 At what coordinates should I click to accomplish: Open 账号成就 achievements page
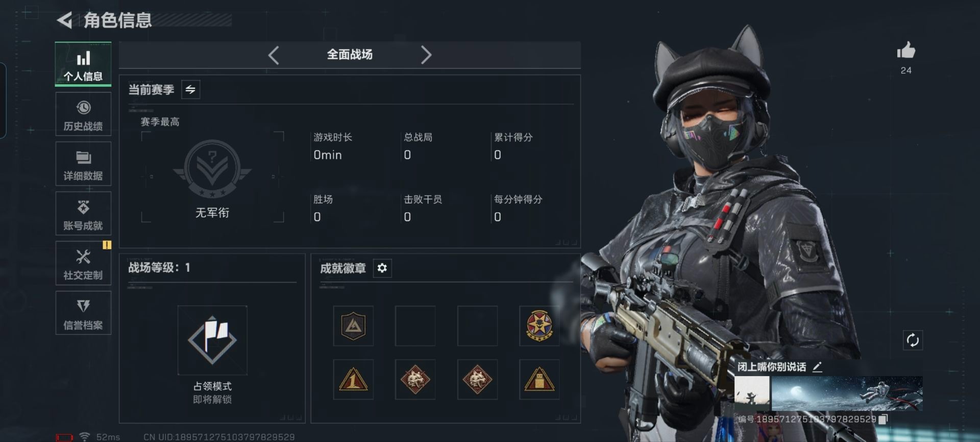(83, 214)
